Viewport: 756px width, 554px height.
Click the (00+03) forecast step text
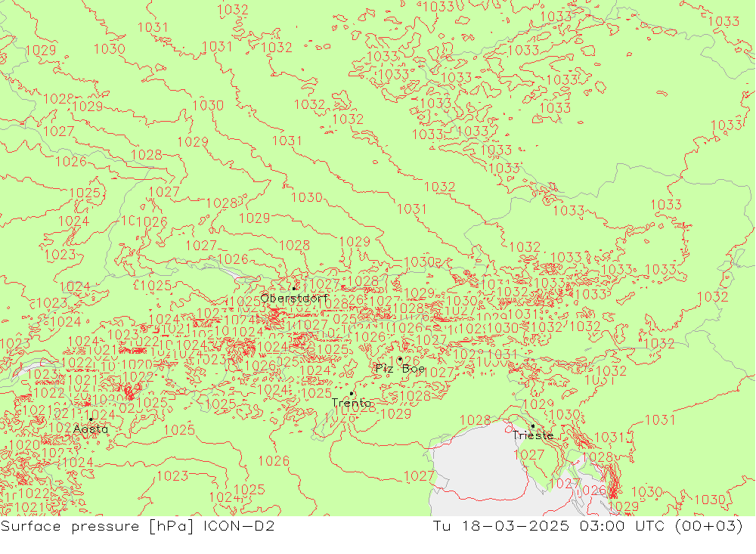709,526
